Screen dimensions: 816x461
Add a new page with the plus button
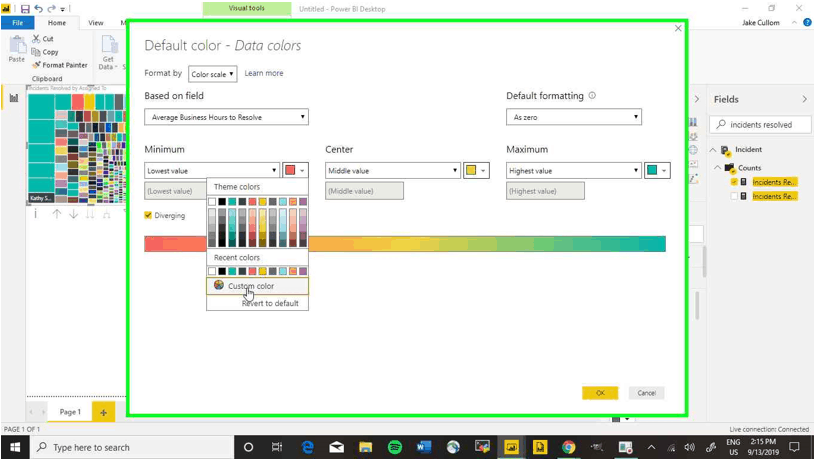[x=104, y=412]
